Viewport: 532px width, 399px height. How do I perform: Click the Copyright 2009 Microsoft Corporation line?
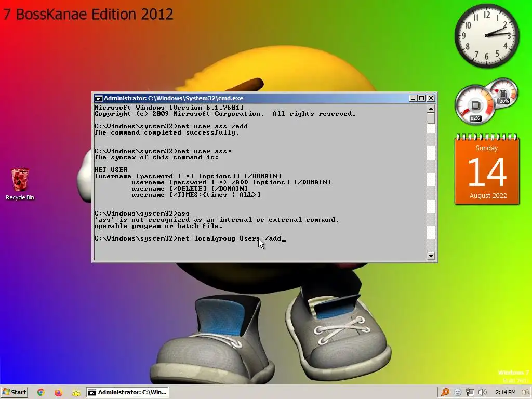coord(224,114)
